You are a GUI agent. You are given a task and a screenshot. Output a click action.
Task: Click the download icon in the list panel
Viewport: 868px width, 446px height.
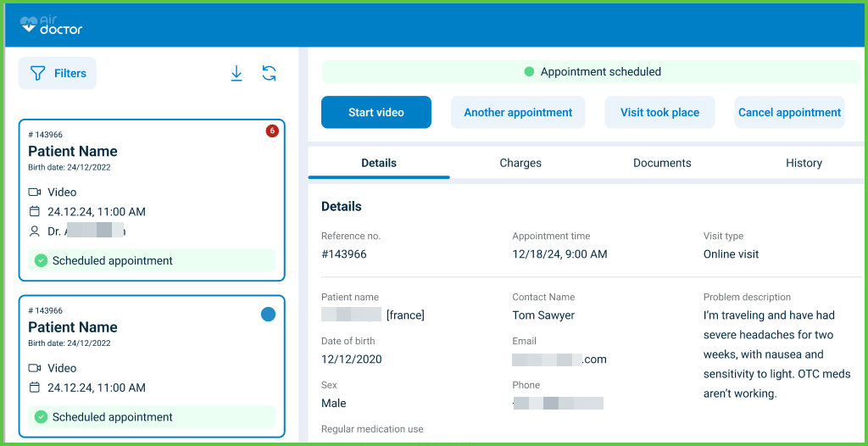coord(236,74)
